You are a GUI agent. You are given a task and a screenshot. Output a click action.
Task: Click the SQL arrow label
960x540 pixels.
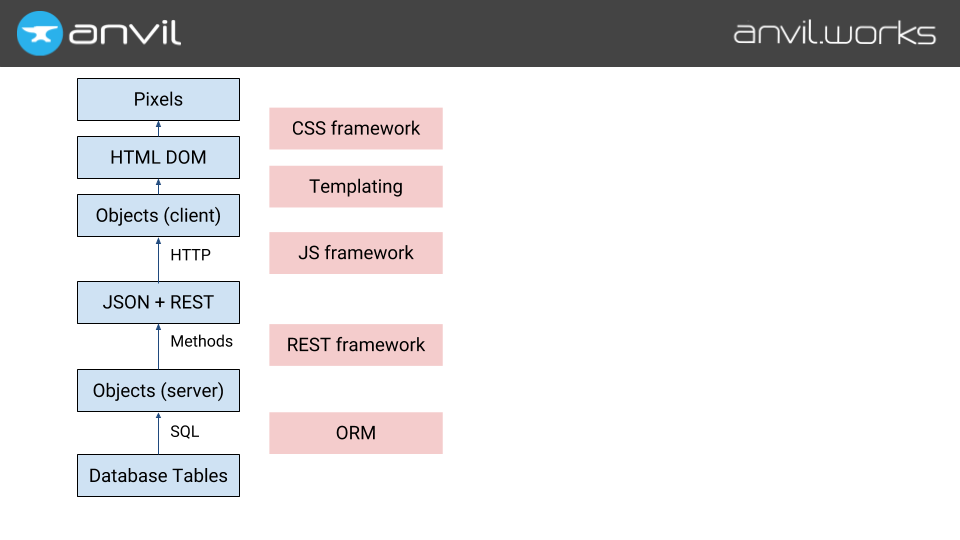(x=184, y=431)
